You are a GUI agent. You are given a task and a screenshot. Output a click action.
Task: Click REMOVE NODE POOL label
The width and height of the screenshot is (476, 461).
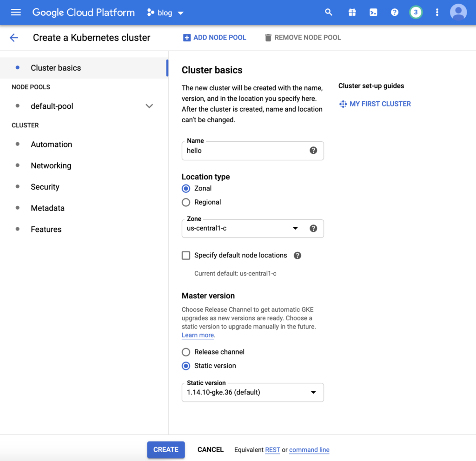pos(308,38)
